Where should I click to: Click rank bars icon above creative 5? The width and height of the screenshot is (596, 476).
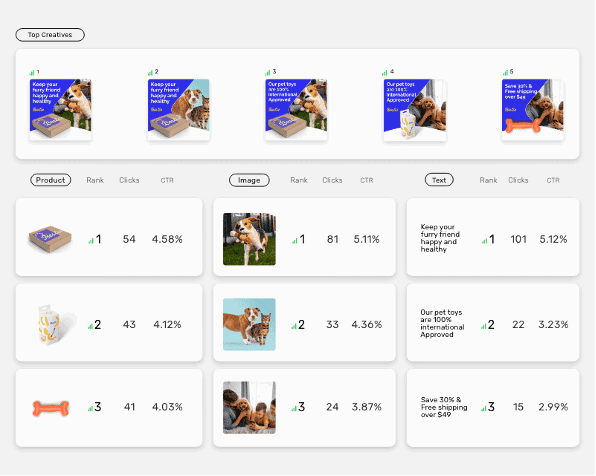[x=506, y=72]
